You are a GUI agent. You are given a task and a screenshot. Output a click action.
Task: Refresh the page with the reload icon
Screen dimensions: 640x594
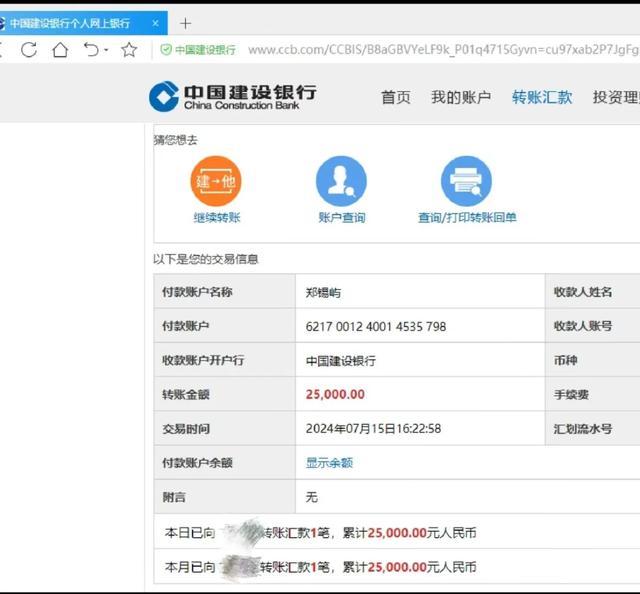29,49
